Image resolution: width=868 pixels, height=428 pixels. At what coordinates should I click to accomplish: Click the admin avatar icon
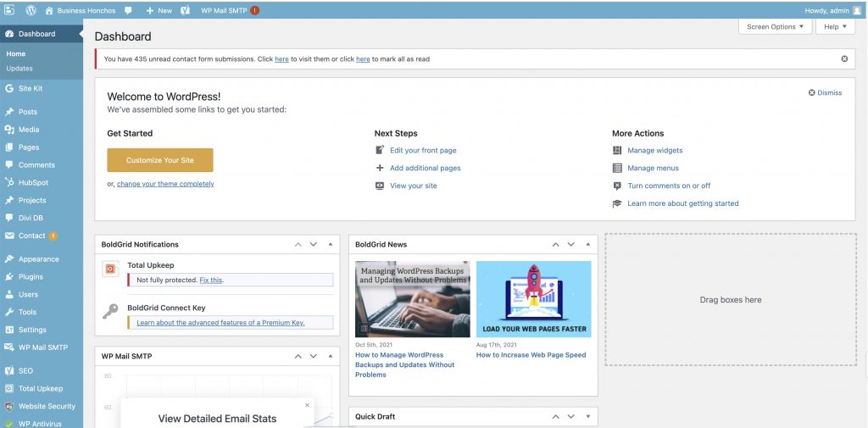tap(857, 10)
